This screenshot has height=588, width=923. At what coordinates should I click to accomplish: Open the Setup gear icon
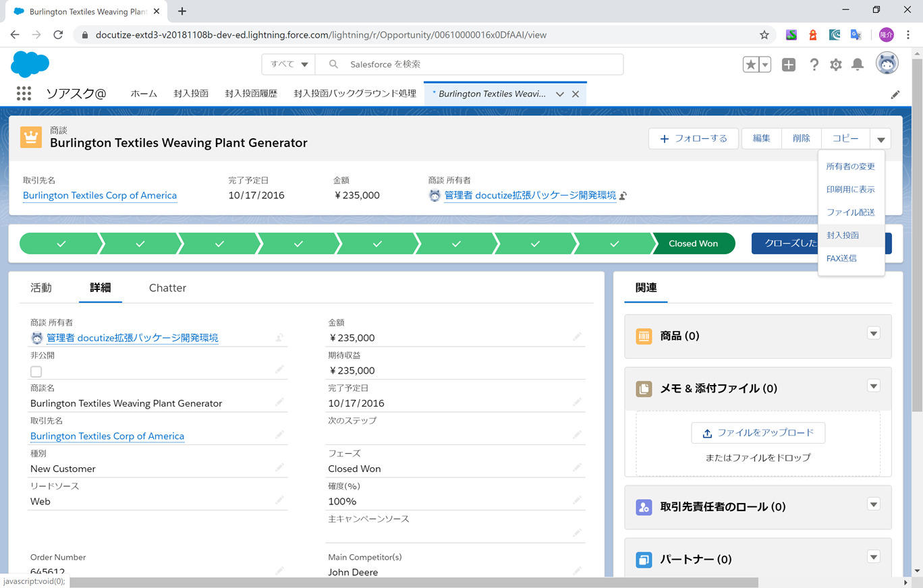[x=836, y=65]
